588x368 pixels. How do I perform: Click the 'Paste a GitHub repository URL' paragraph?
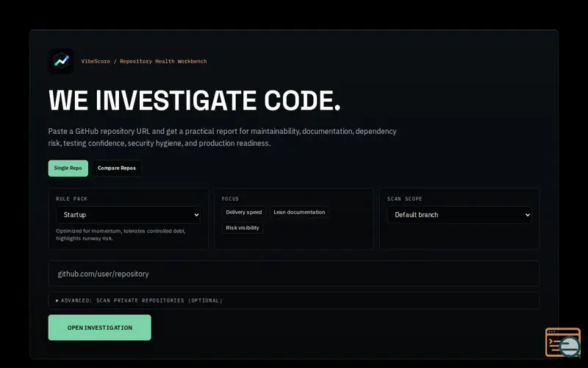tap(223, 137)
